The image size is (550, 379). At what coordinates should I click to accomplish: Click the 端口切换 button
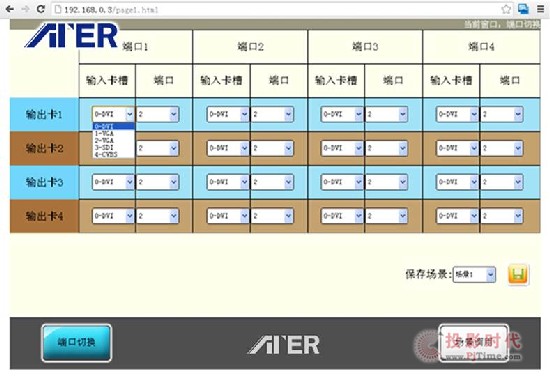(76, 343)
